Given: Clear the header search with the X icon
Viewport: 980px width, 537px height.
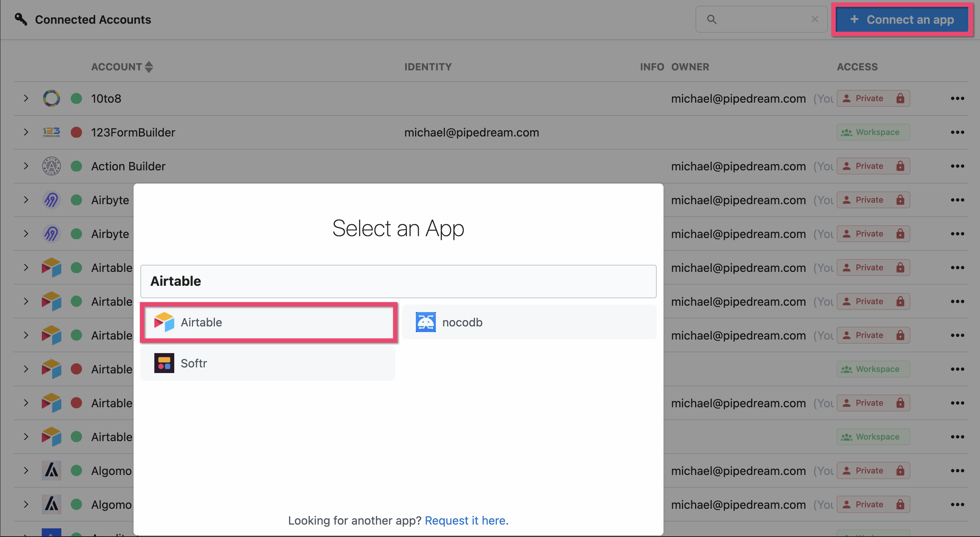Looking at the screenshot, I should coord(814,20).
